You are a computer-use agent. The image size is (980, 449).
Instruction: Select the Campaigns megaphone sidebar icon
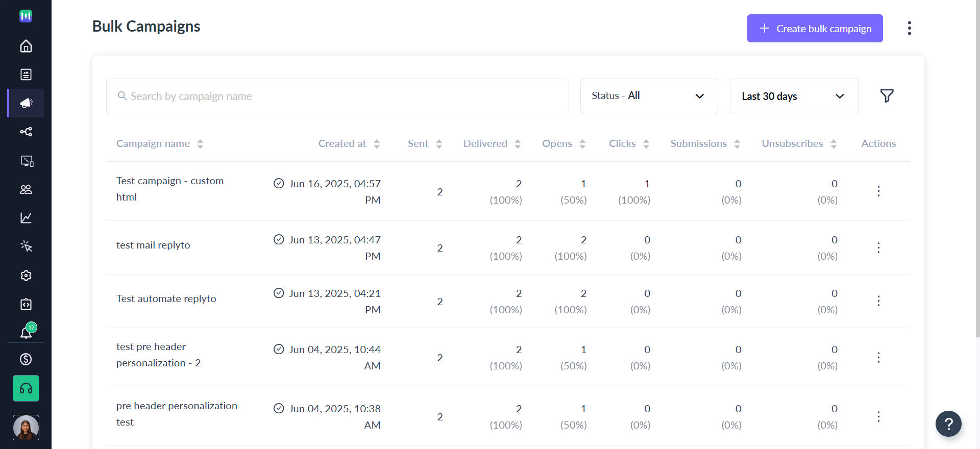point(26,103)
